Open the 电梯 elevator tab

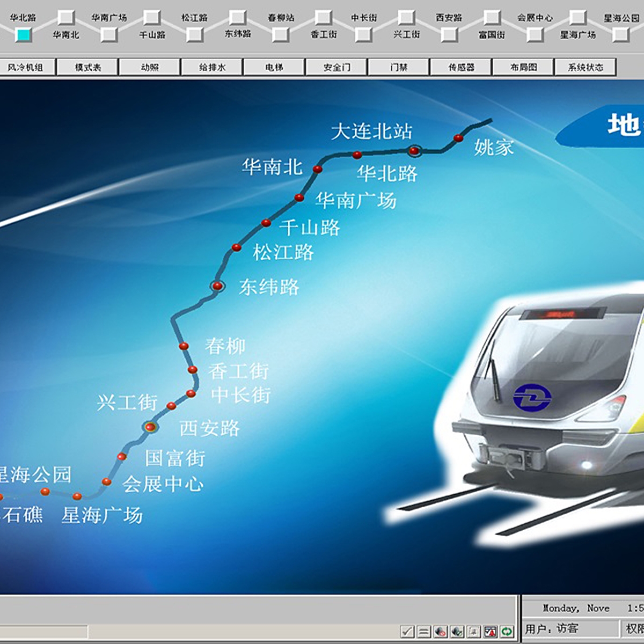pos(274,67)
